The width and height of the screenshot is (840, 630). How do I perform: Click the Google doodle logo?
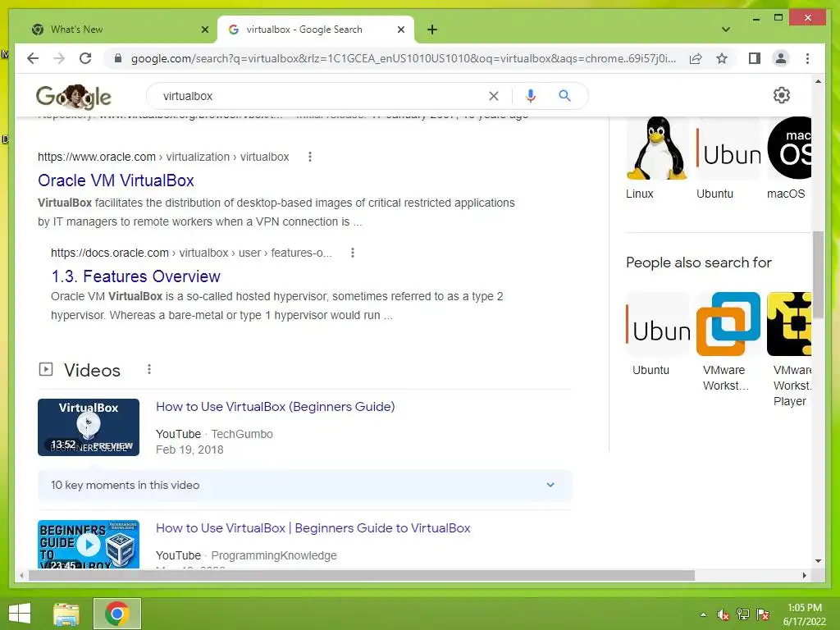click(74, 97)
